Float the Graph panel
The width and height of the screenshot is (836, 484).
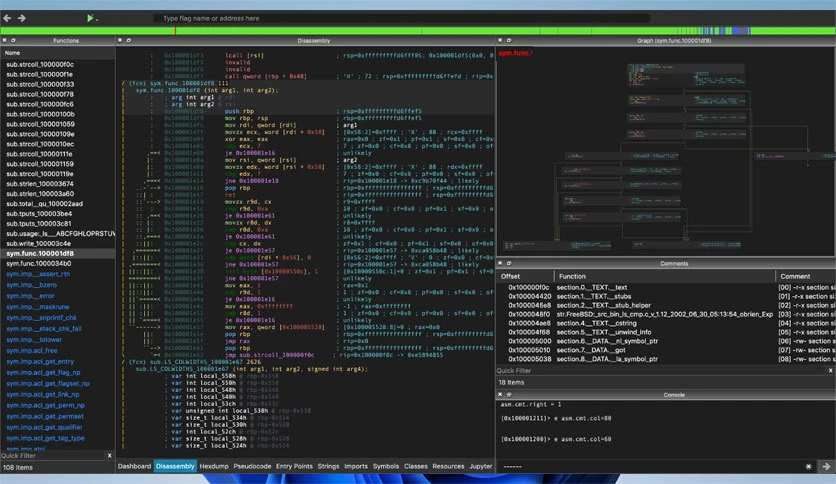(x=509, y=41)
